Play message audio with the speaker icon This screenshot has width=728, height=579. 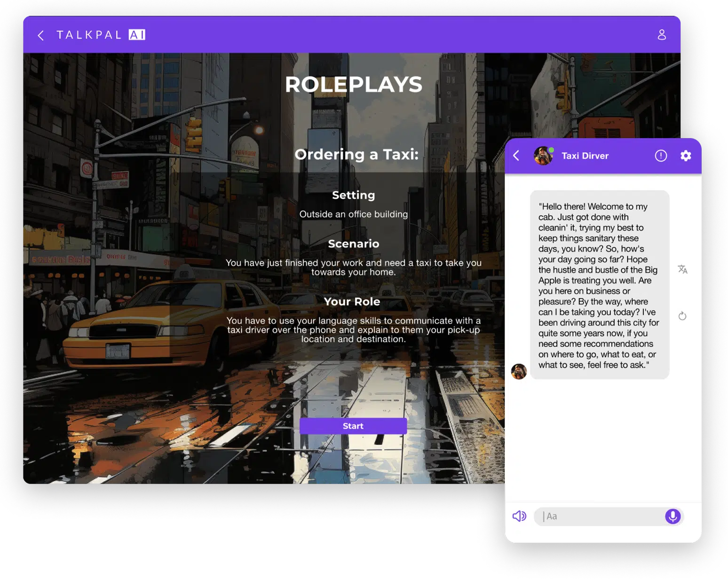click(519, 516)
